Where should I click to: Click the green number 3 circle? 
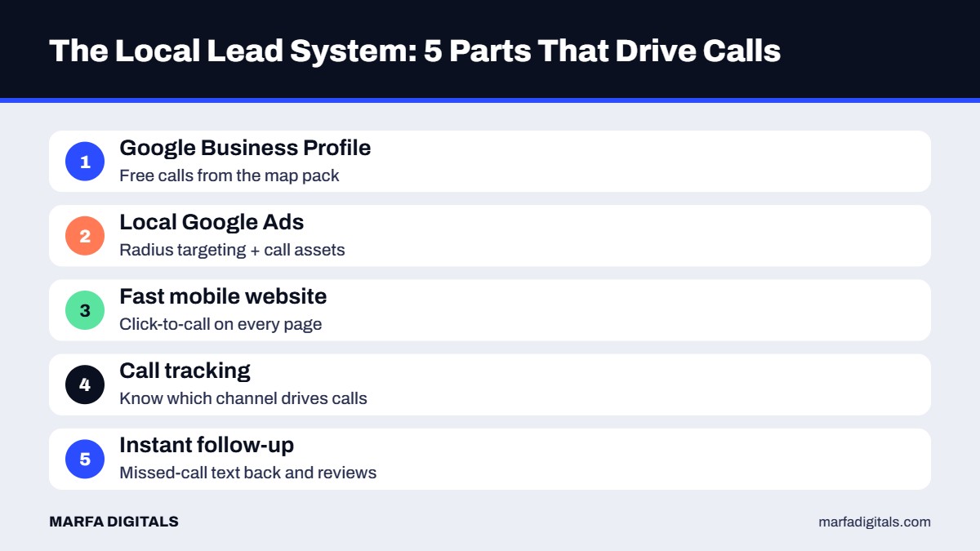coord(85,310)
